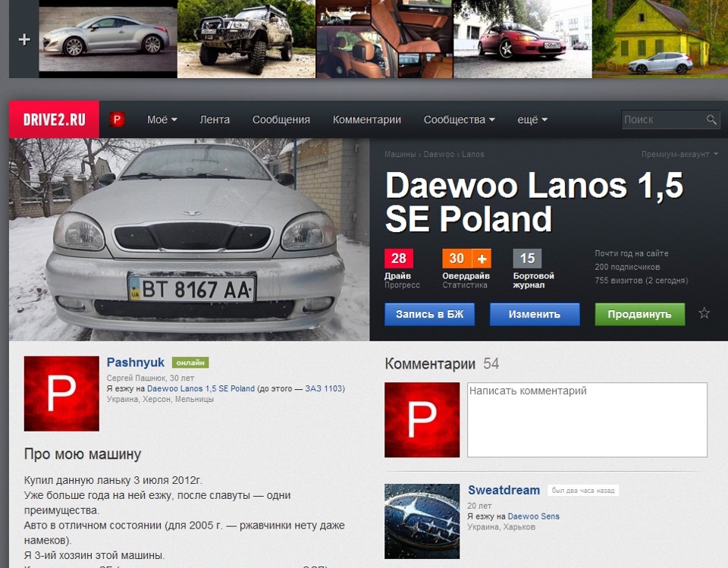
Task: Follow the ЗАЗ 1103 link
Action: 324,388
